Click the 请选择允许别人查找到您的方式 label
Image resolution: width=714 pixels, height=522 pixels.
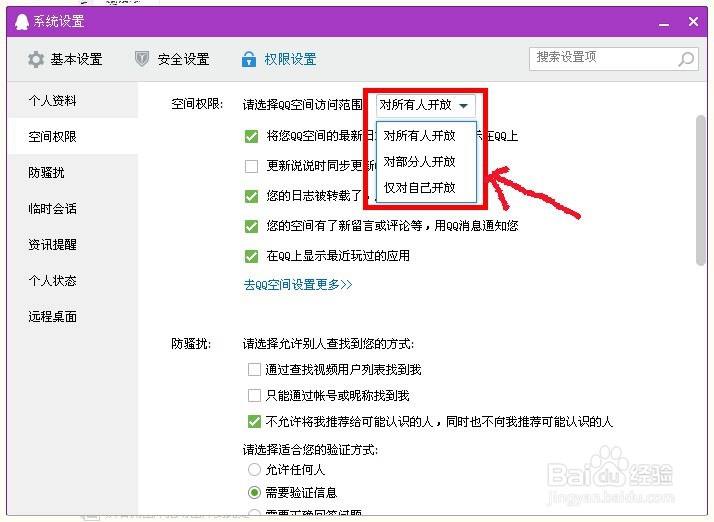pos(328,343)
